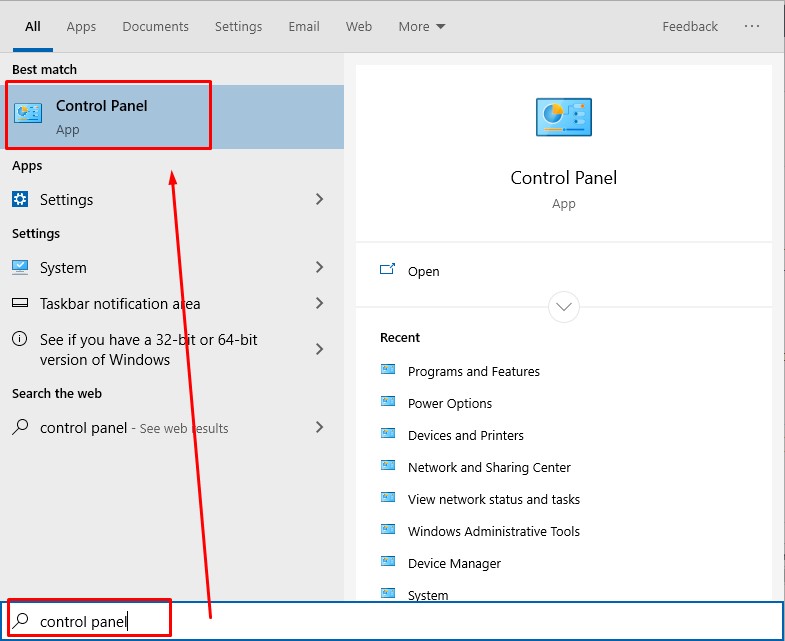Click the large Control Panel icon in preview pane
This screenshot has height=641, width=785.
[x=564, y=117]
